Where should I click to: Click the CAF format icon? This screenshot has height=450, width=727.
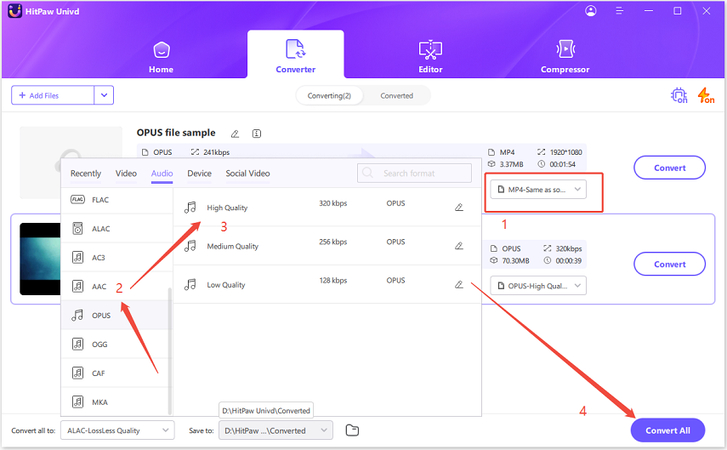coord(77,373)
